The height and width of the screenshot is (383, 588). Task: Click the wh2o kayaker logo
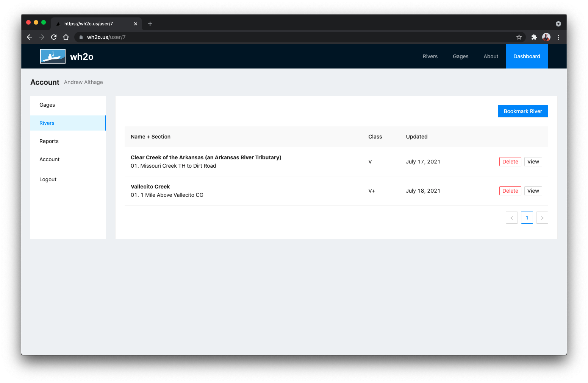(x=53, y=56)
